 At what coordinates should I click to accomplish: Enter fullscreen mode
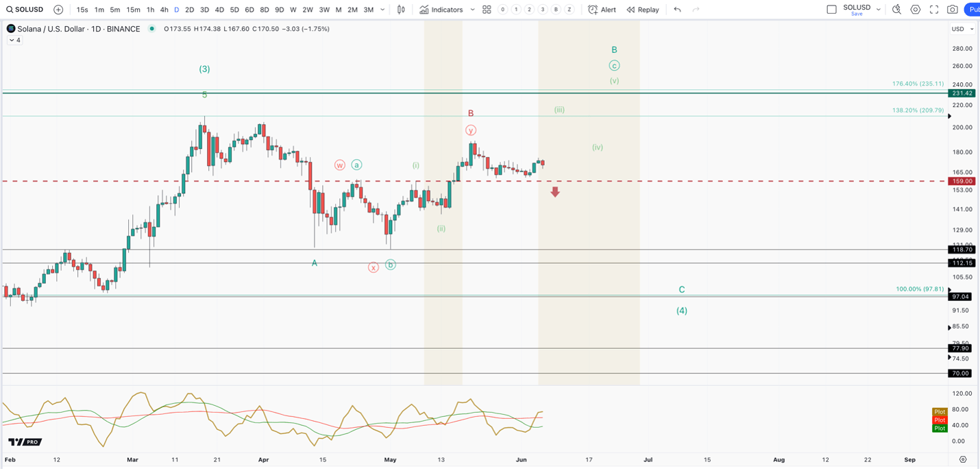coord(934,10)
